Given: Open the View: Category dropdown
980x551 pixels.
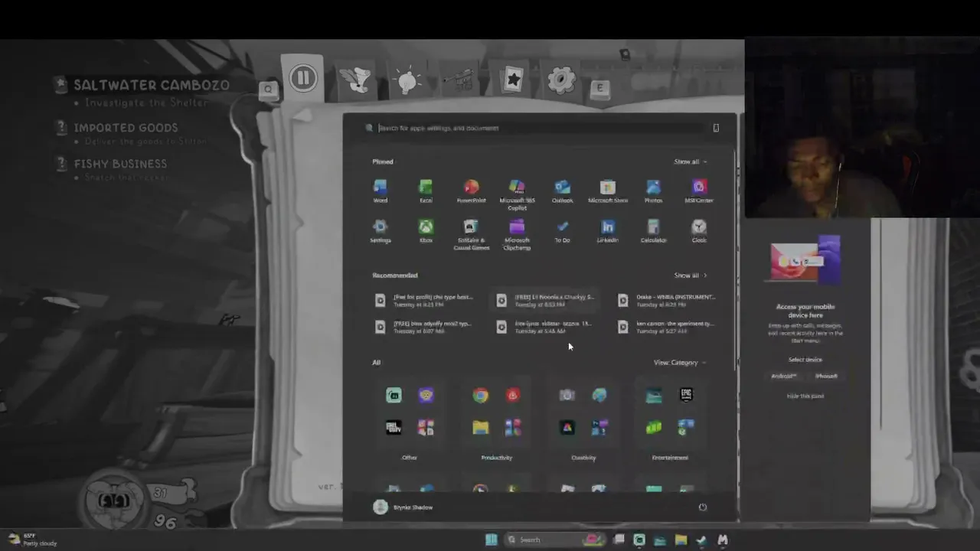Looking at the screenshot, I should 679,362.
